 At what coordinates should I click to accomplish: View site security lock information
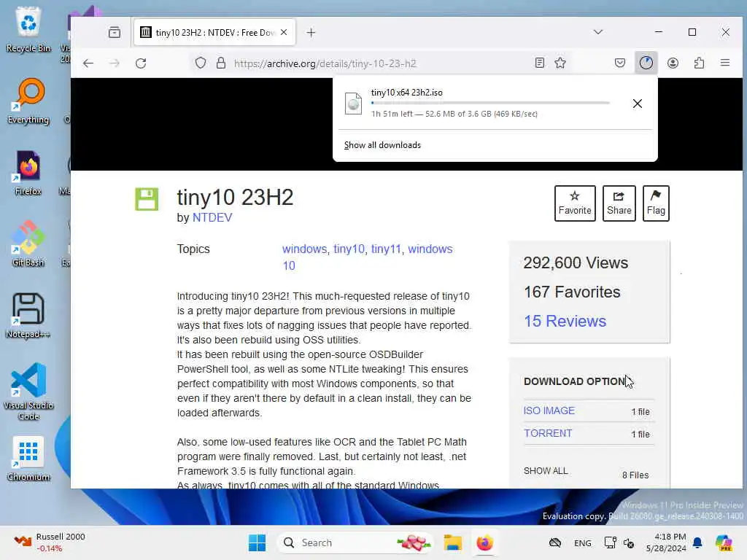pos(220,63)
